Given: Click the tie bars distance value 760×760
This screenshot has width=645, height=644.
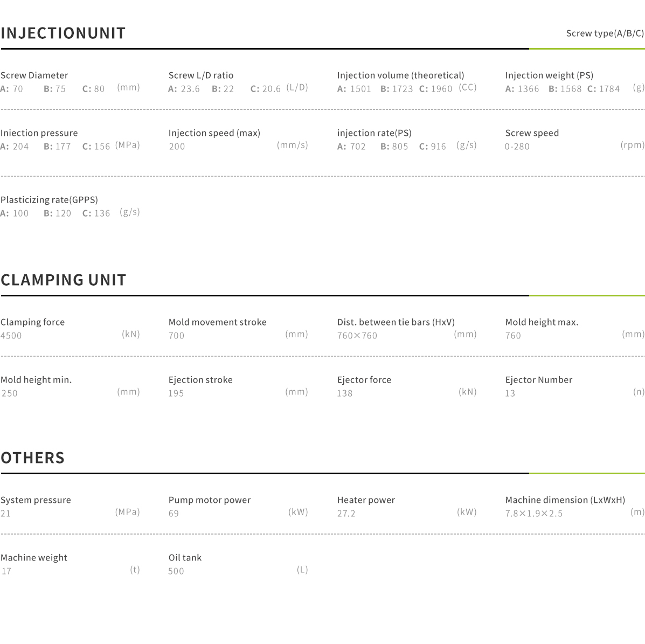Looking at the screenshot, I should point(357,336).
